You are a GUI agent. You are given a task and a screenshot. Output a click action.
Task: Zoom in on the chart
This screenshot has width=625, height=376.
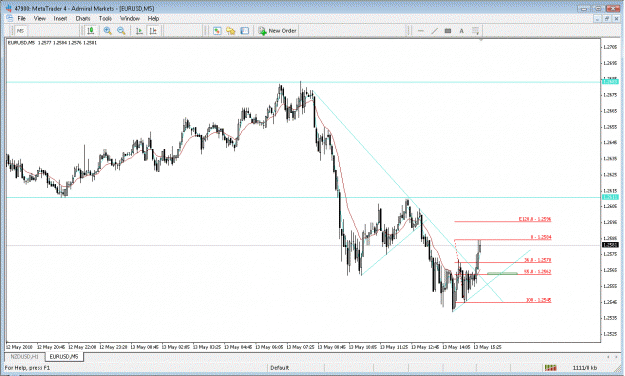107,31
